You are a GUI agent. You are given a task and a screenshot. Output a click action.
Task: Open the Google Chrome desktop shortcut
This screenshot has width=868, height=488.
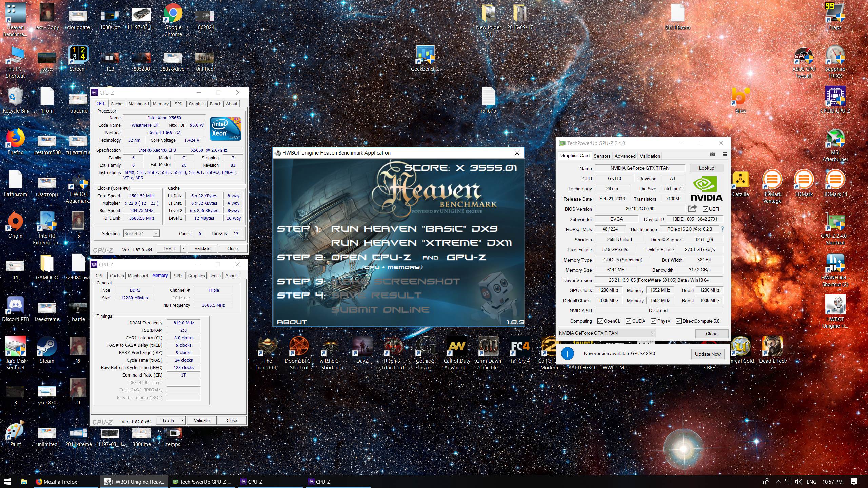click(173, 20)
